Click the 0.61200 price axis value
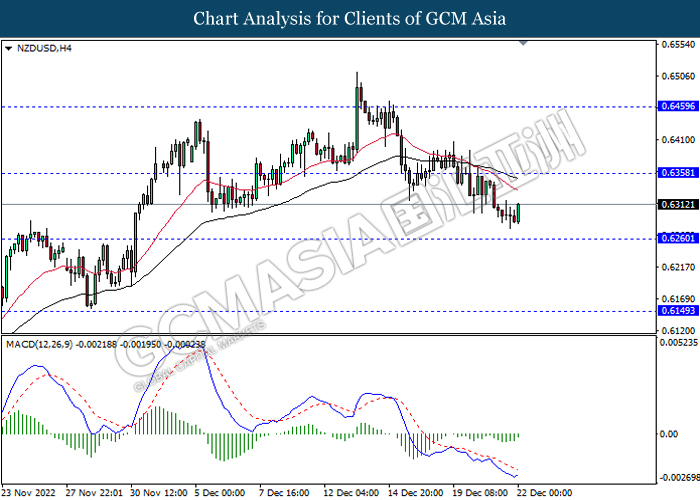 (678, 331)
